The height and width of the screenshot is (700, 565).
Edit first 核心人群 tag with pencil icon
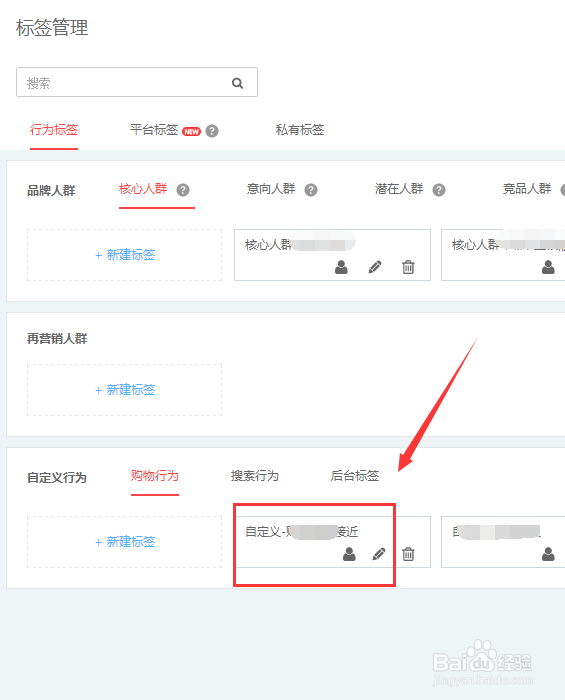(375, 267)
